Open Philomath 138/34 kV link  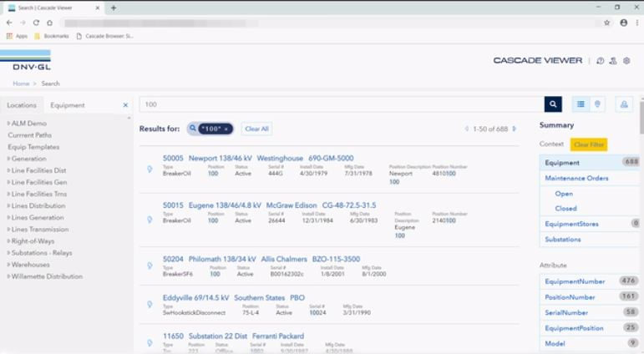click(x=222, y=259)
